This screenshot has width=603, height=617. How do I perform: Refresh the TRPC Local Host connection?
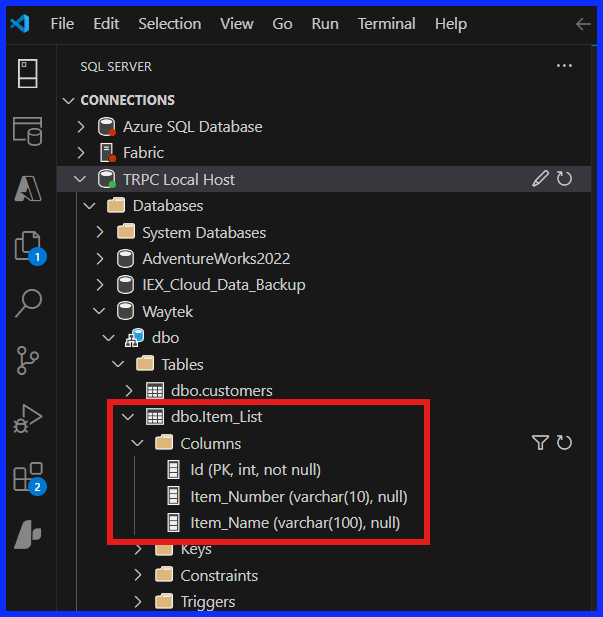[564, 179]
